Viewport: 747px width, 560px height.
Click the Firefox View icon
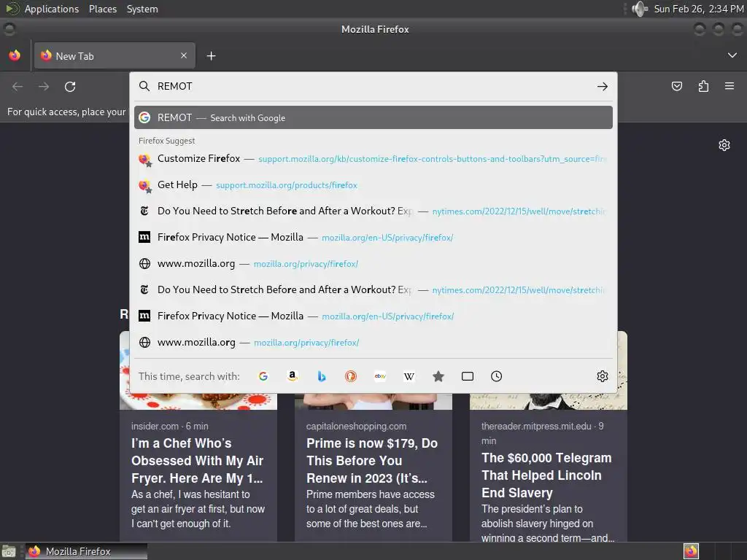point(15,55)
